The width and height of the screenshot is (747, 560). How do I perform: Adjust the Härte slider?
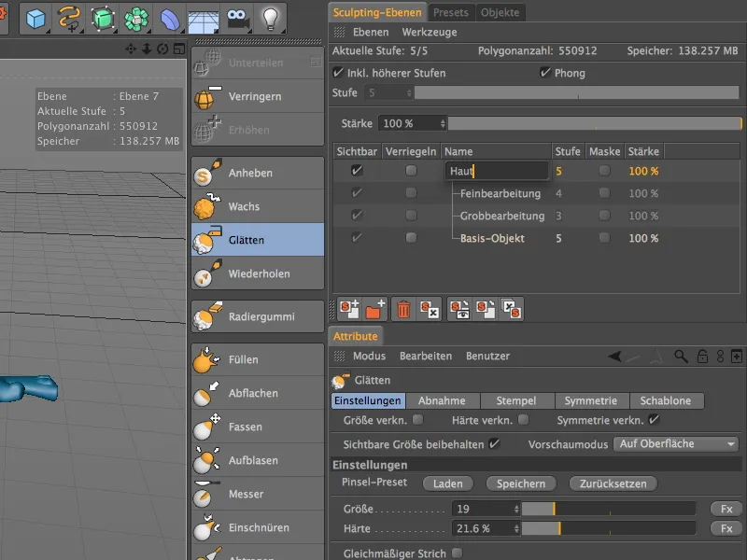609,528
